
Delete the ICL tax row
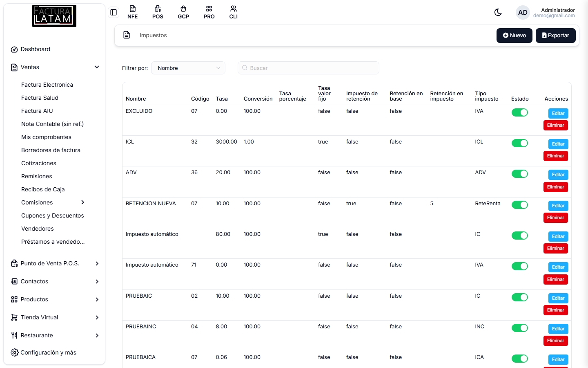[x=556, y=156]
